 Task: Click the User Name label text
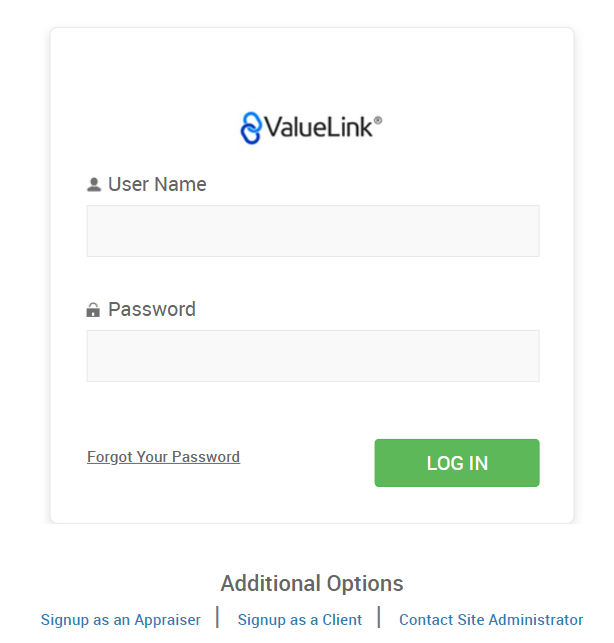coord(157,185)
